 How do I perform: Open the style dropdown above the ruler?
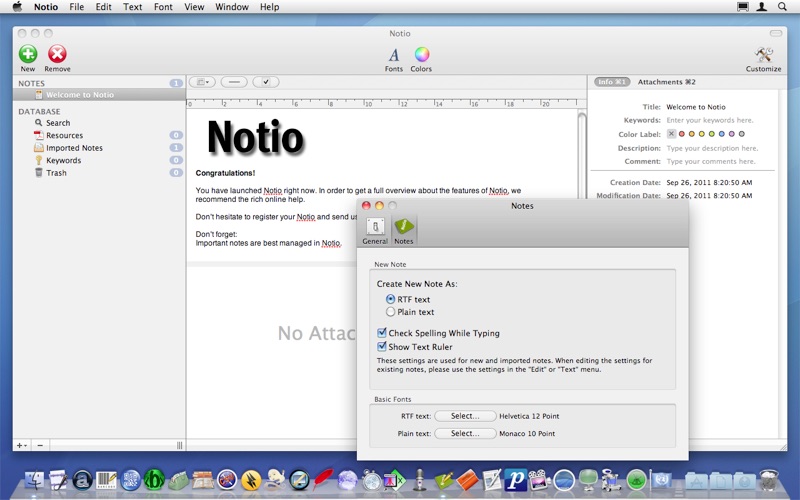203,82
